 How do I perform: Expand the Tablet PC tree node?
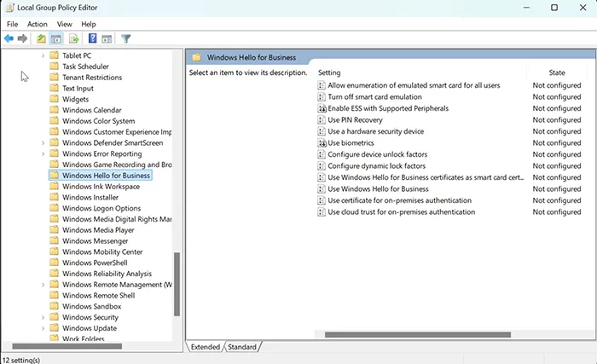[x=43, y=55]
